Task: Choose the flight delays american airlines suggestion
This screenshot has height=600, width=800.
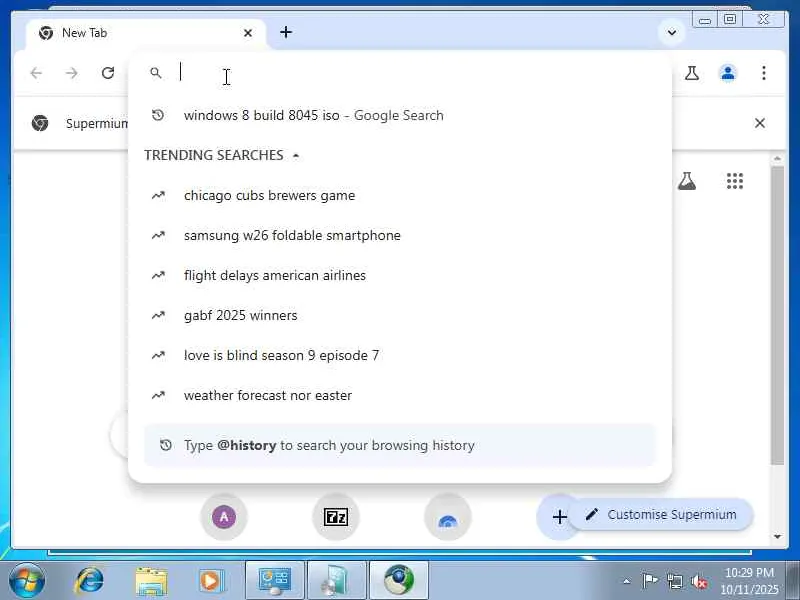Action: click(x=399, y=276)
